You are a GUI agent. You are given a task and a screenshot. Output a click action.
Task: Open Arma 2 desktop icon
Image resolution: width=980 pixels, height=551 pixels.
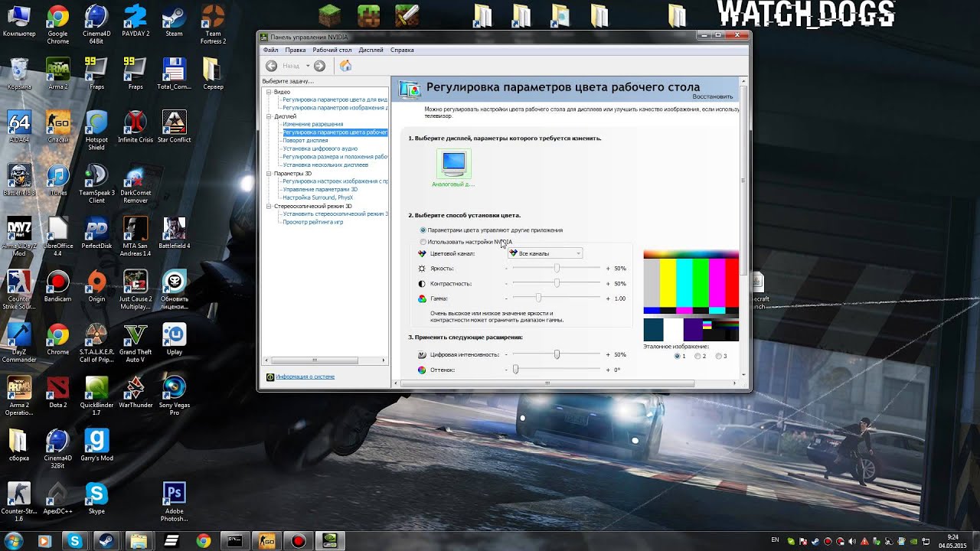[57, 73]
